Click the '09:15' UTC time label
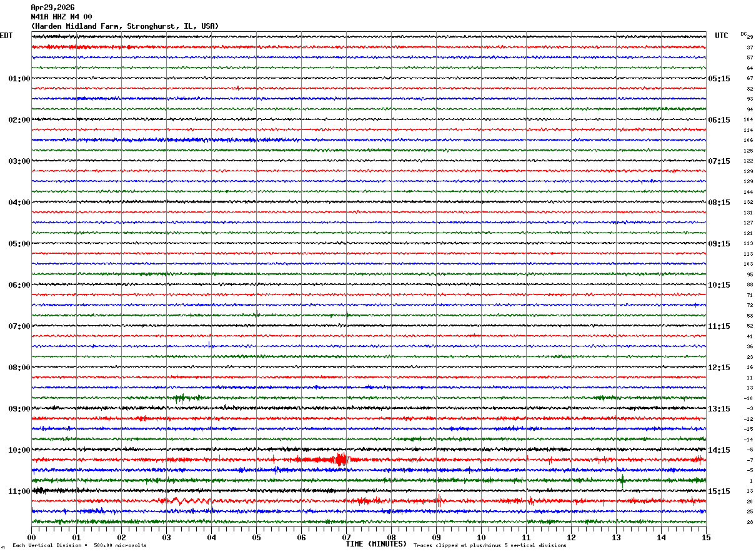This screenshot has height=554, width=756. click(x=719, y=244)
